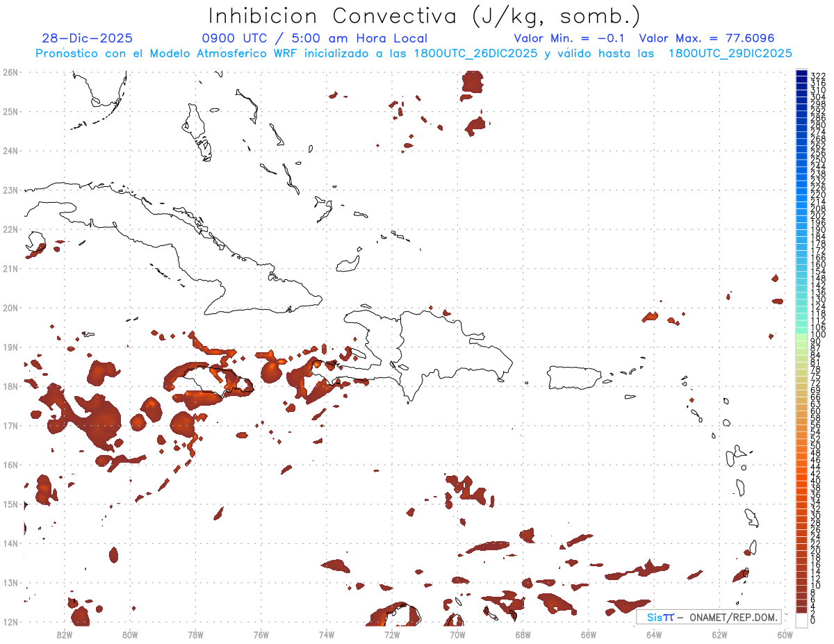This screenshot has width=834, height=644.
Task: Click the "72W" longitude label
Action: click(392, 634)
